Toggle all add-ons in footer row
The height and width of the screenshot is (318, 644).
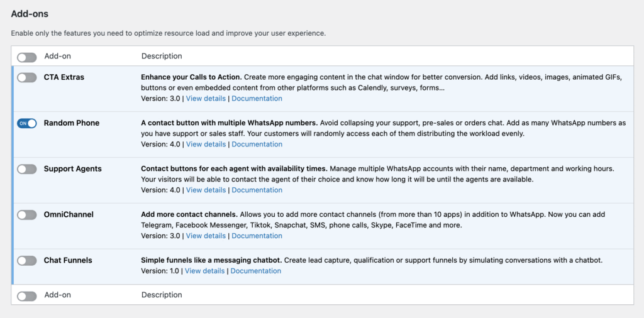tap(27, 296)
